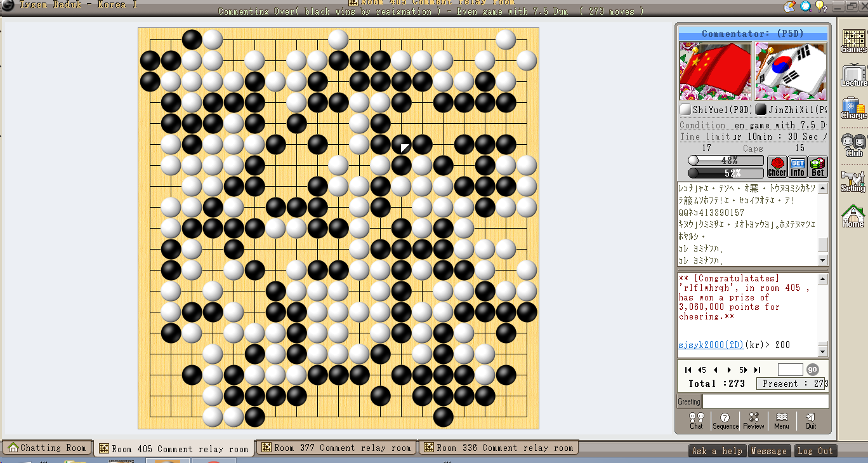Click the chat log scroll-down arrow
Screen dimensions: 868x463
click(x=823, y=351)
